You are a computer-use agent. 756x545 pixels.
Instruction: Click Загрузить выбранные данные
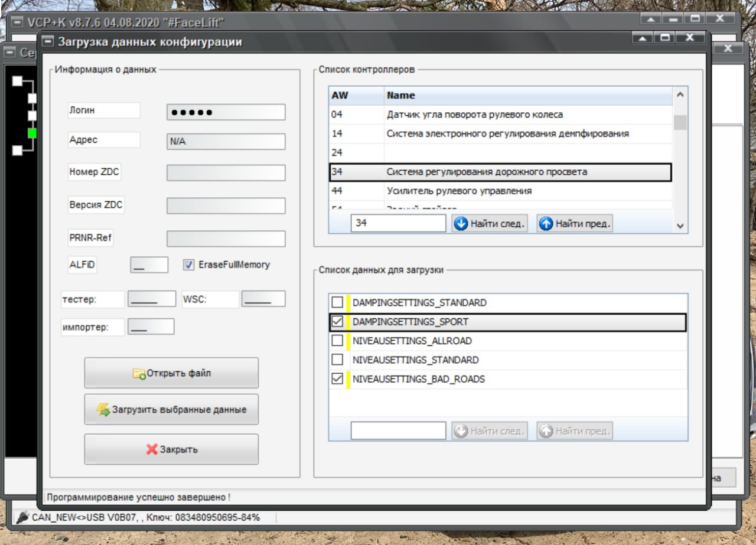tap(171, 409)
